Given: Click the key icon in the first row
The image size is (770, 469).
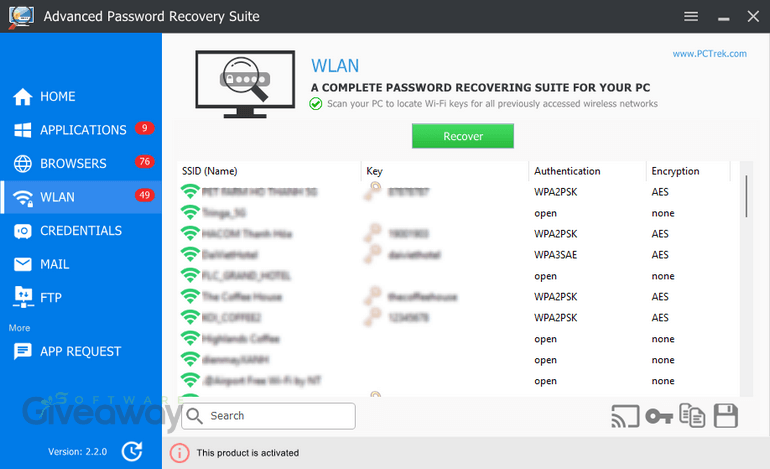Looking at the screenshot, I should [x=373, y=191].
